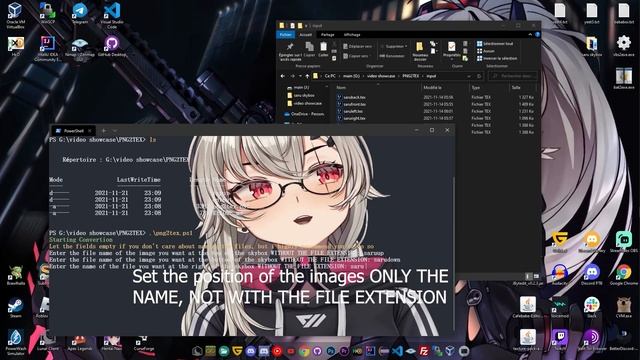Launch Telegram from the desktop
The height and width of the screenshot is (360, 640).
coord(80,13)
